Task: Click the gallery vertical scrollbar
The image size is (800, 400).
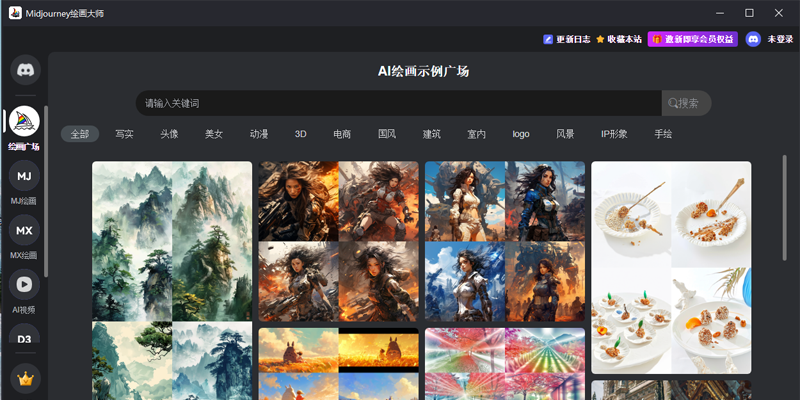Action: [785, 208]
